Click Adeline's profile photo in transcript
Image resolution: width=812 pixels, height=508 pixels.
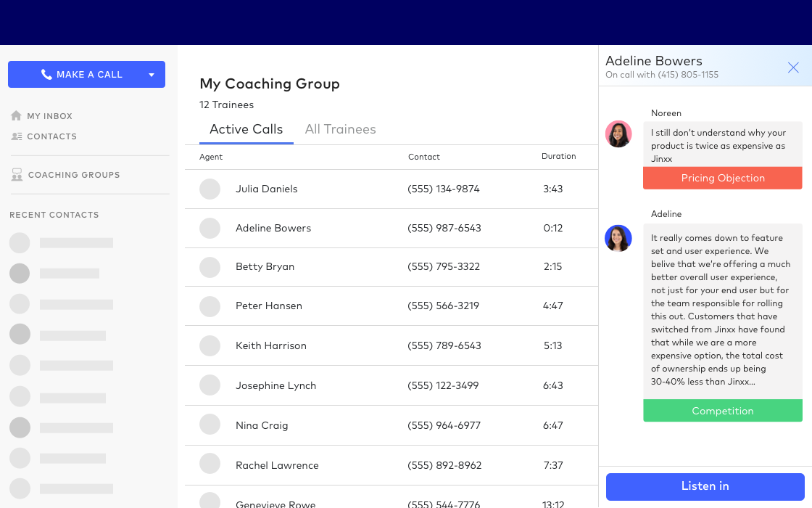click(618, 238)
